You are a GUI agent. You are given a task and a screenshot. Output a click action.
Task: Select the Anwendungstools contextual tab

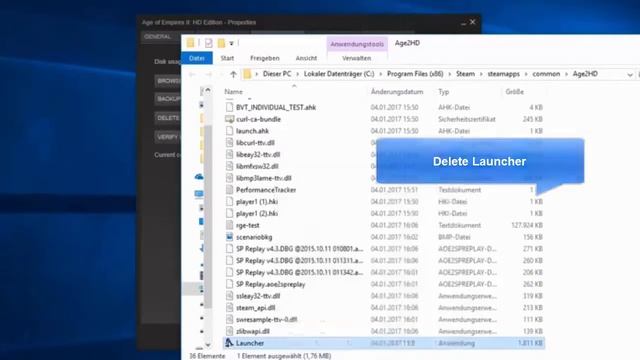pos(357,44)
